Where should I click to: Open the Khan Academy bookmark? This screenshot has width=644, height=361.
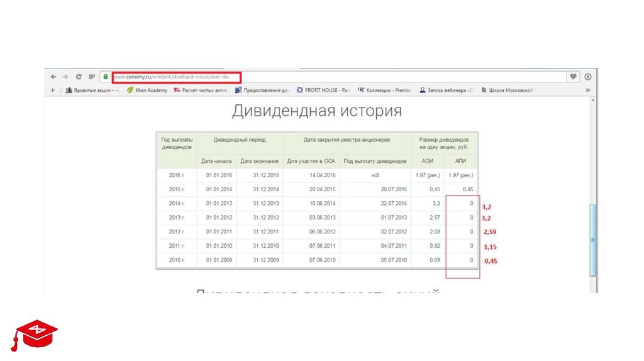pos(147,90)
